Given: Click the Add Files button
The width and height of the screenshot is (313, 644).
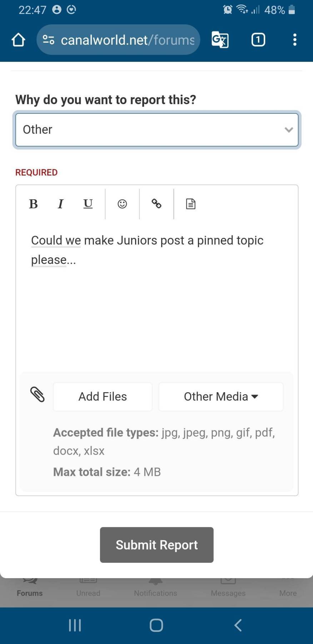Looking at the screenshot, I should (x=103, y=396).
